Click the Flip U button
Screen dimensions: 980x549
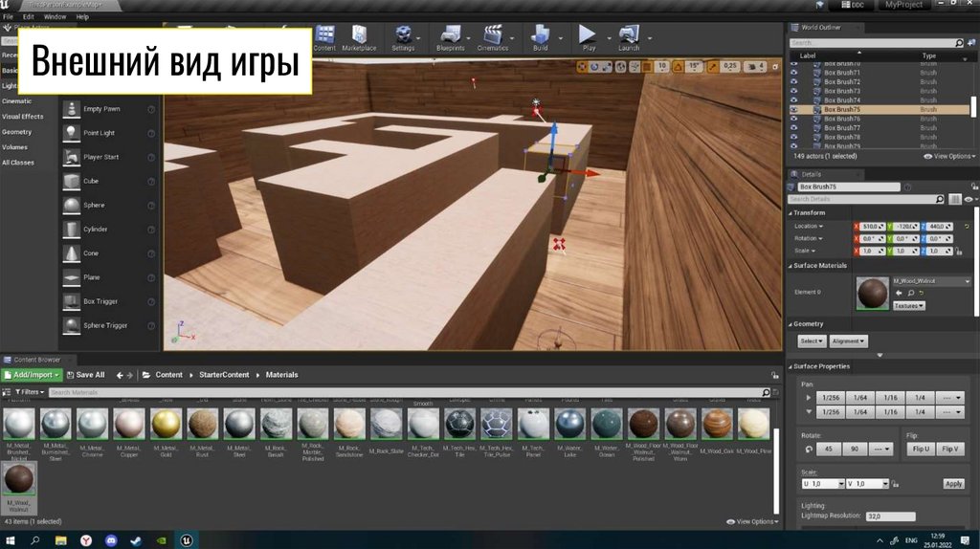(x=921, y=449)
